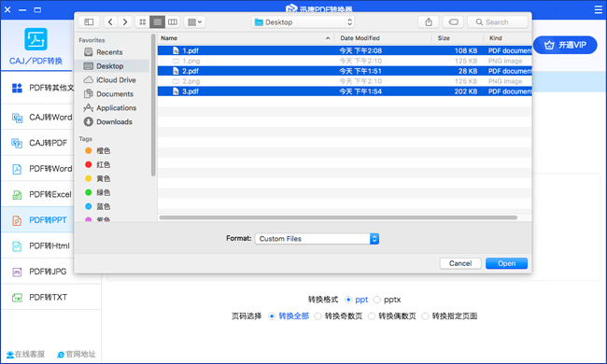Focus the Search field
The height and width of the screenshot is (364, 607).
click(498, 22)
